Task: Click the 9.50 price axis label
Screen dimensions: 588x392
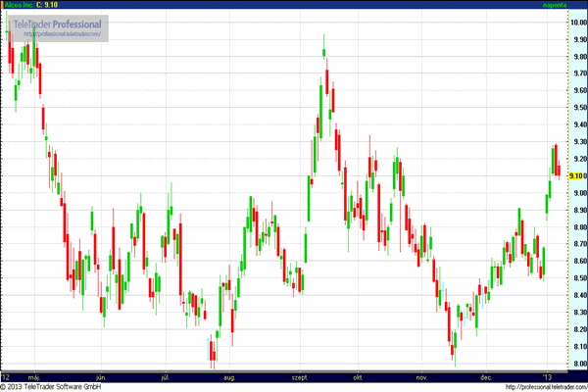Action: (578, 108)
